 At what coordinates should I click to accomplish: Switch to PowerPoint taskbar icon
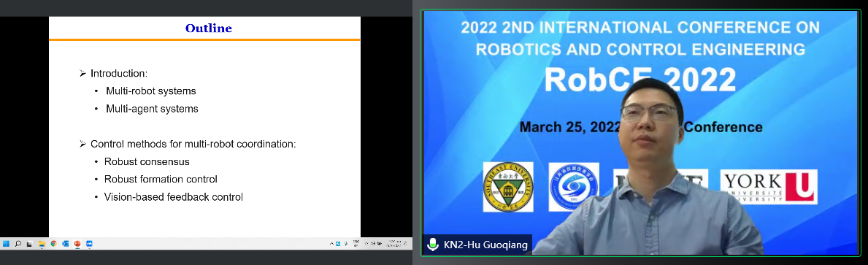click(77, 243)
